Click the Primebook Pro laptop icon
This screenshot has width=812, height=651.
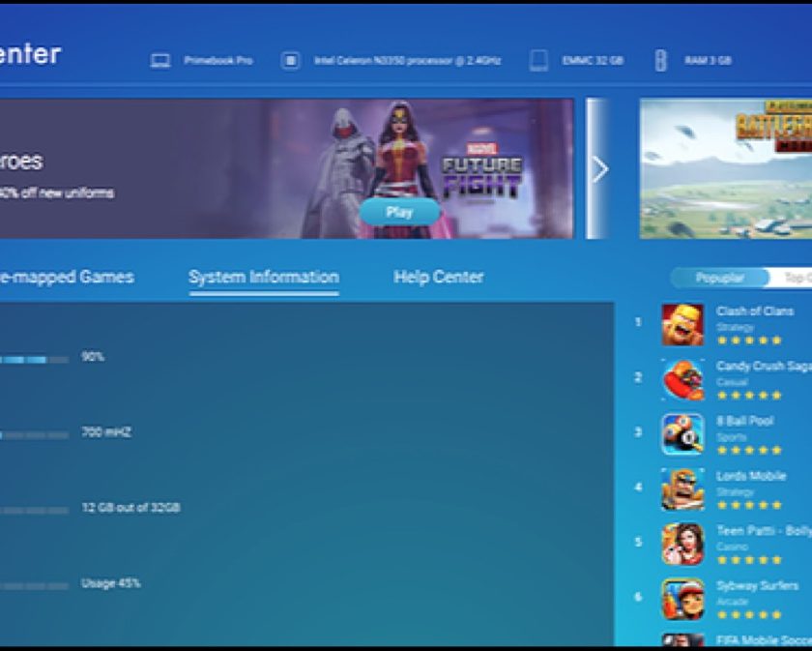[160, 61]
